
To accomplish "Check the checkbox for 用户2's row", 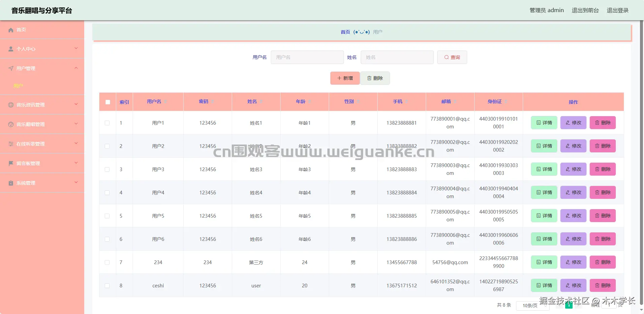I will (x=107, y=146).
